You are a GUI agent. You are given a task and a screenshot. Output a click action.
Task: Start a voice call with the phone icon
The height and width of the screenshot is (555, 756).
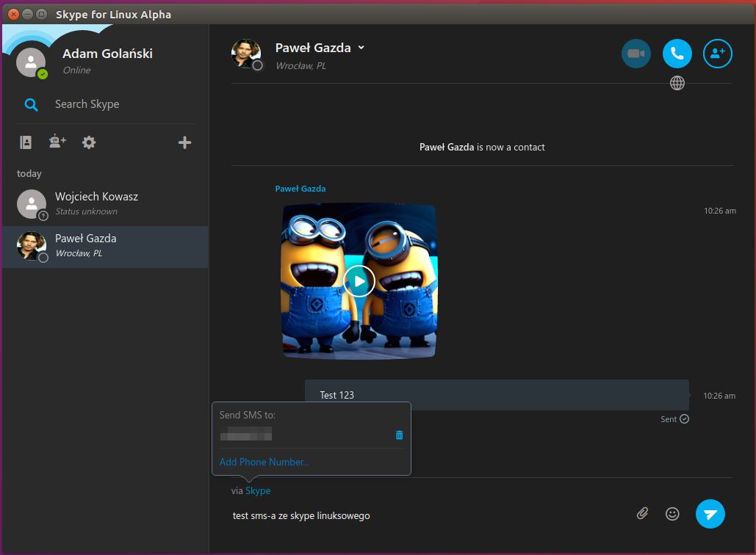[x=677, y=54]
